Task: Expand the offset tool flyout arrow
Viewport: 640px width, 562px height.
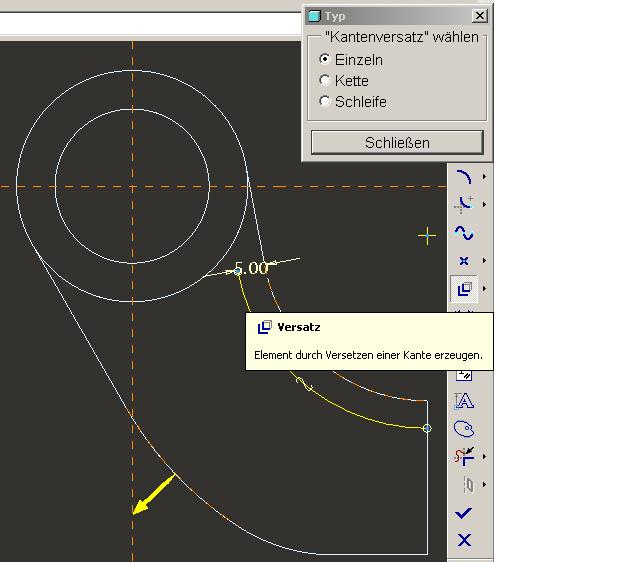Action: pos(484,289)
